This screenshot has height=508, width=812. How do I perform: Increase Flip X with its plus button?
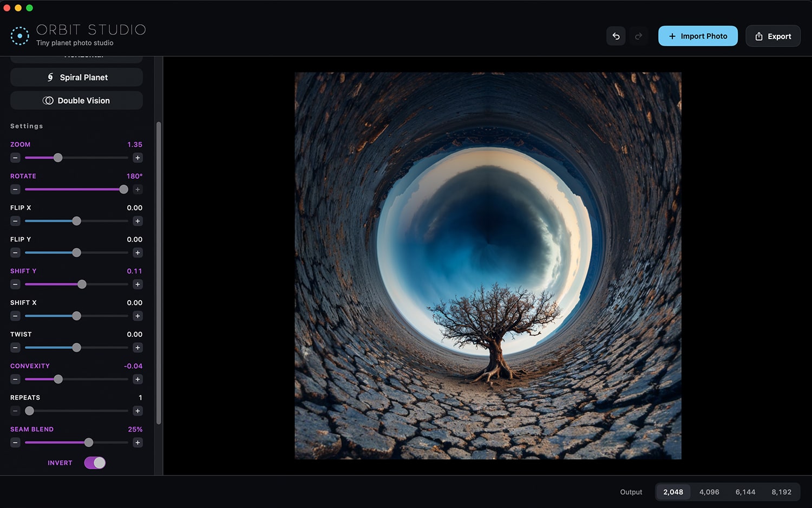tap(137, 221)
